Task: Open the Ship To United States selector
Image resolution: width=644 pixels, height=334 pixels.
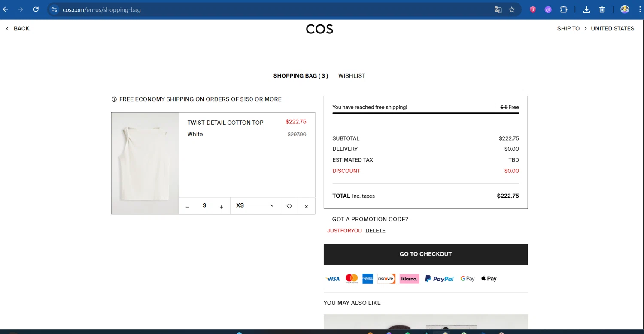Action: [x=595, y=28]
